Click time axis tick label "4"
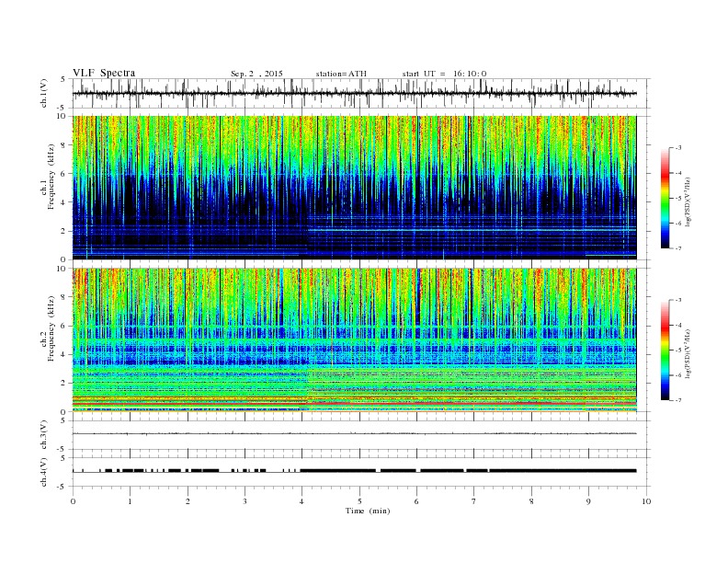728x563 pixels. 302,501
